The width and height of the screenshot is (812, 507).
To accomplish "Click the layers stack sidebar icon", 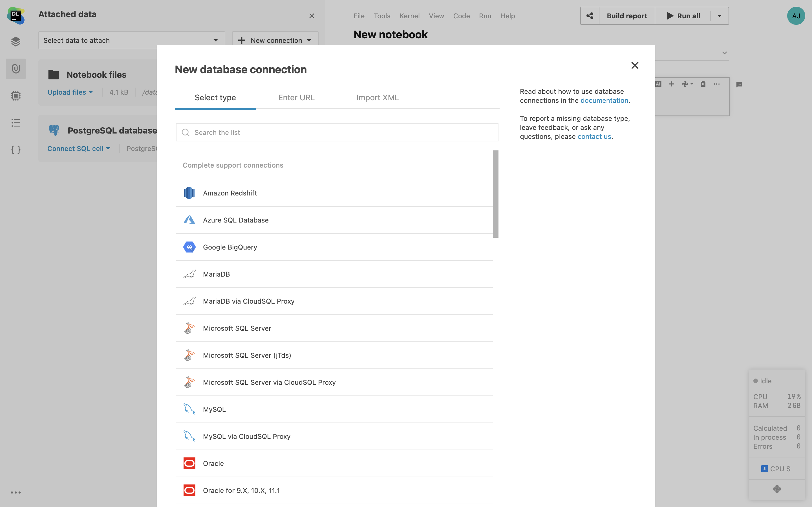I will [x=16, y=42].
